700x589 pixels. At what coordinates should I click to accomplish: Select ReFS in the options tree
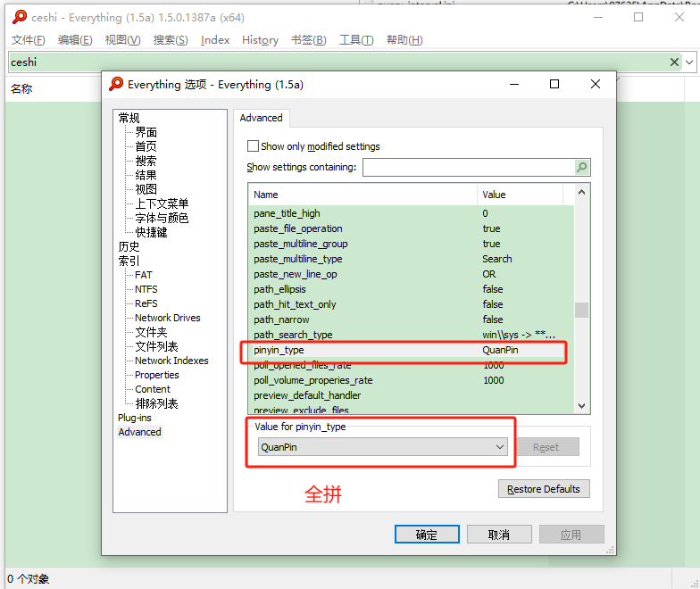click(146, 303)
